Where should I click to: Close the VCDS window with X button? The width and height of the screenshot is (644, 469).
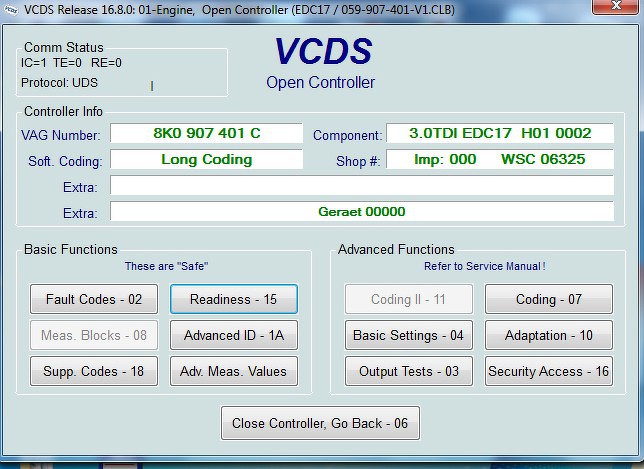pos(616,7)
